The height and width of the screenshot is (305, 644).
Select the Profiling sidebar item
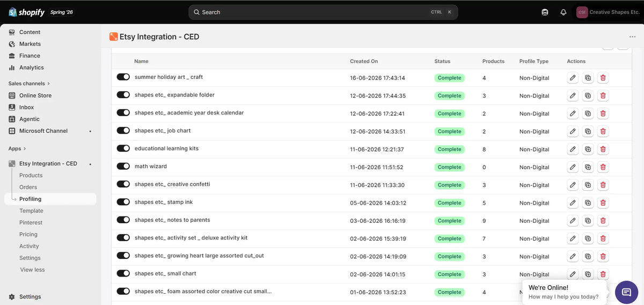pyautogui.click(x=50, y=199)
